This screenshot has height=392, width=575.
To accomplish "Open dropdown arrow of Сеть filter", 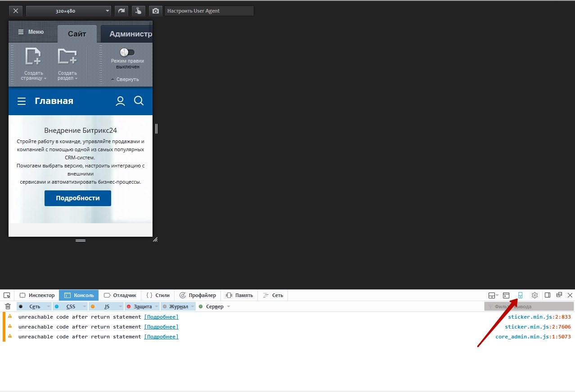I will point(49,306).
